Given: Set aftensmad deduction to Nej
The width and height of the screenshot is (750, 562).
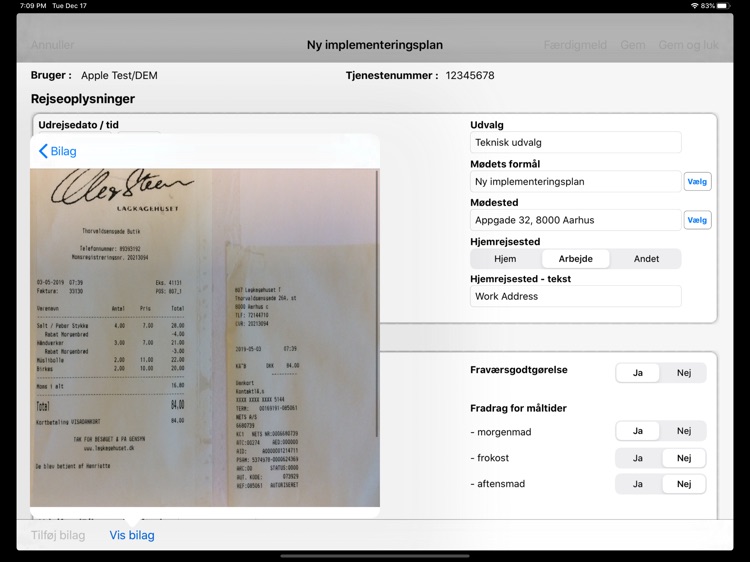Looking at the screenshot, I should [684, 484].
